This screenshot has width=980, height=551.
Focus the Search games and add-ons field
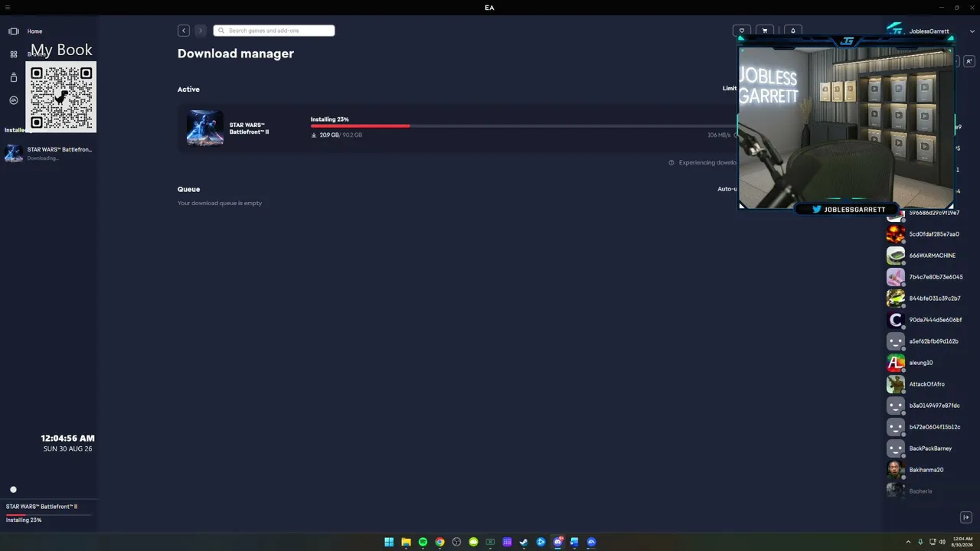click(x=274, y=31)
